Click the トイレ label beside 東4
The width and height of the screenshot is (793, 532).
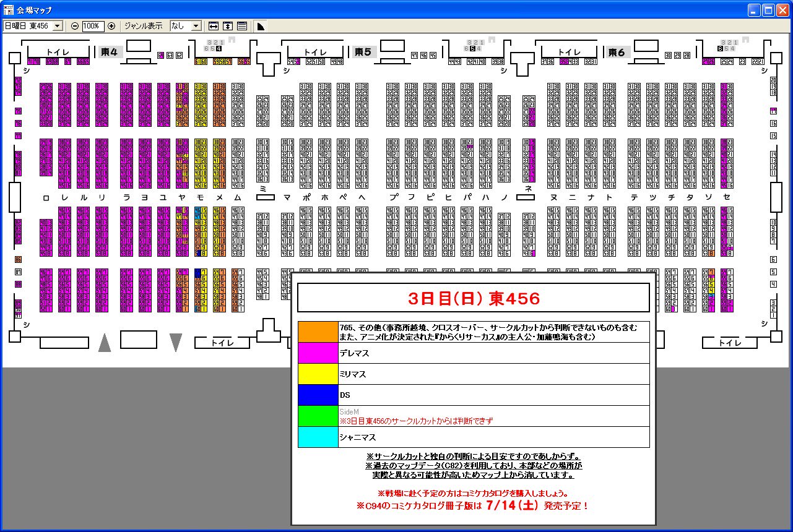58,52
